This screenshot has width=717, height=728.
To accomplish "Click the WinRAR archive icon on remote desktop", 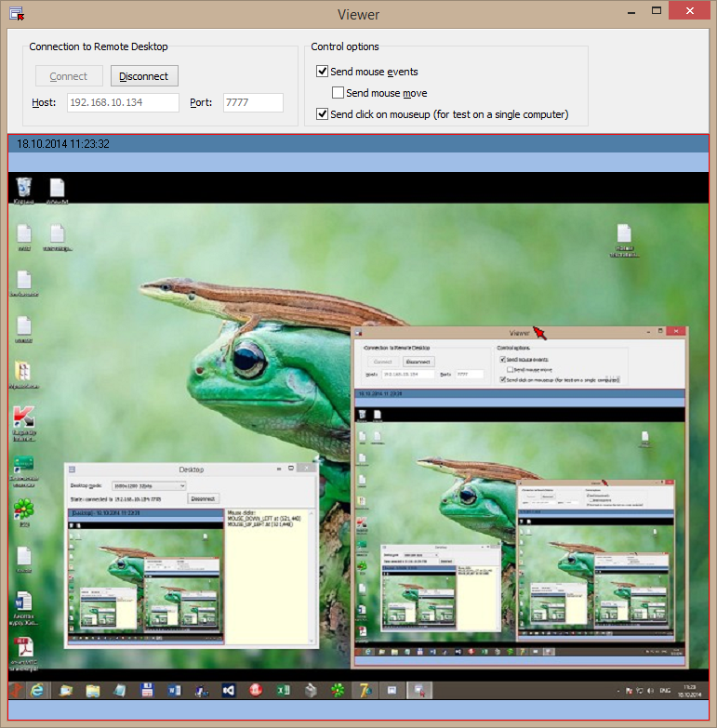I will point(24,372).
